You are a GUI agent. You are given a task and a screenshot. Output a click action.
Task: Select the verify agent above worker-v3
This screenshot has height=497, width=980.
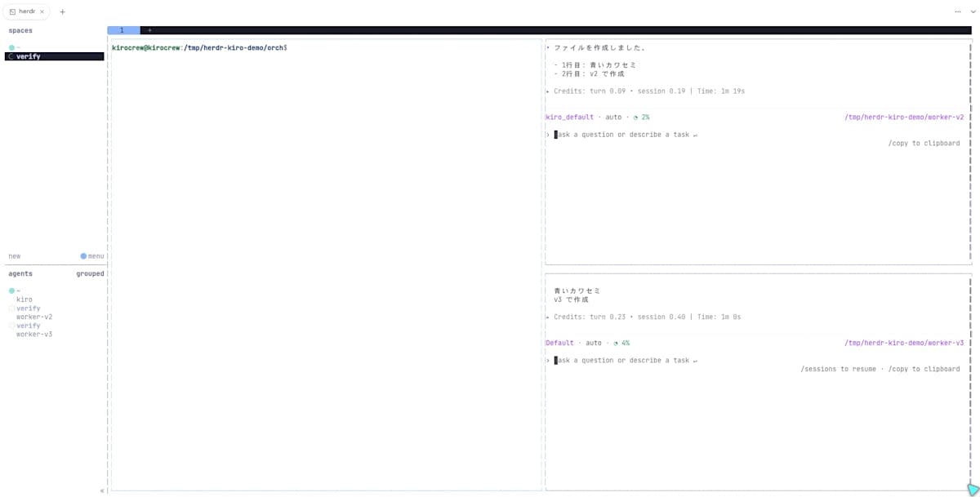coord(28,326)
